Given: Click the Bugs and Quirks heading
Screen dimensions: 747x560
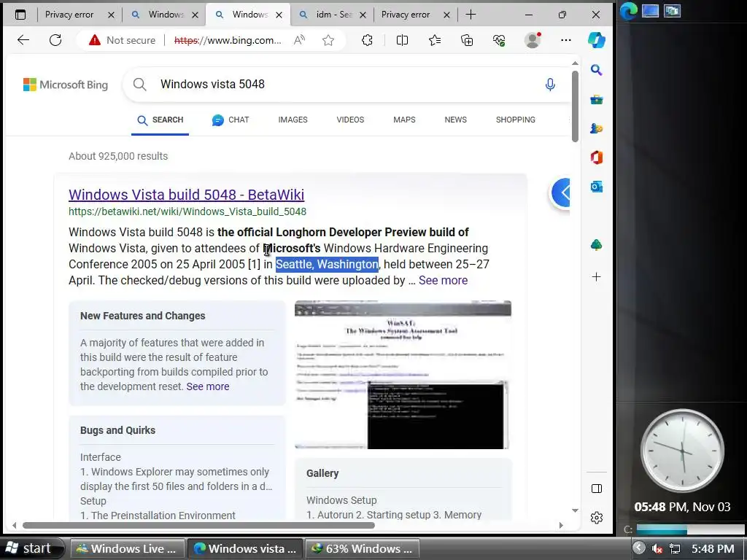Looking at the screenshot, I should pyautogui.click(x=117, y=430).
